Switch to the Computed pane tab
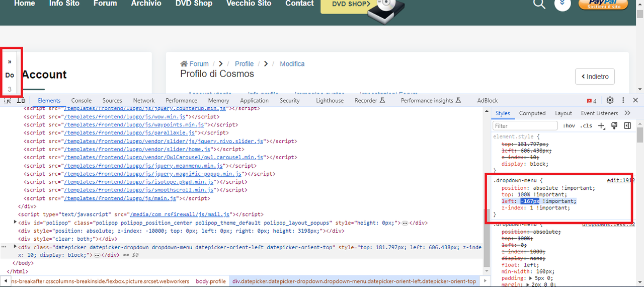The height and width of the screenshot is (287, 644). tap(532, 113)
